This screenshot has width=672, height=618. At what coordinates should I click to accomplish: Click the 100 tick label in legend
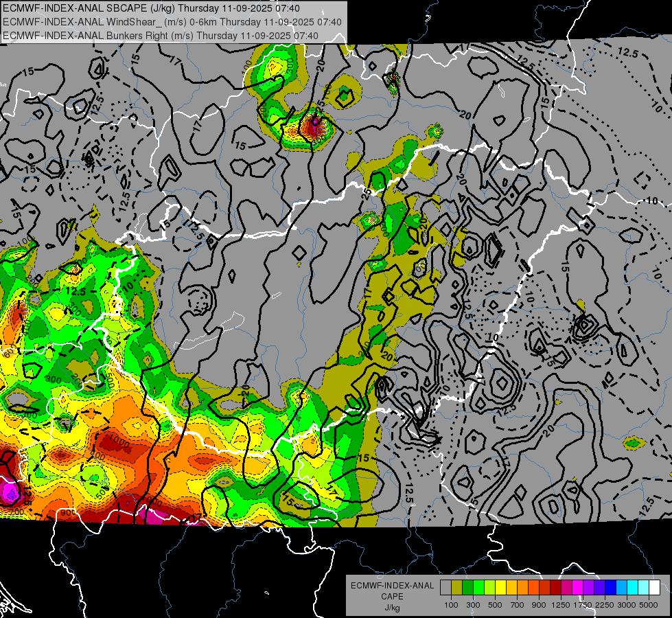(x=451, y=605)
